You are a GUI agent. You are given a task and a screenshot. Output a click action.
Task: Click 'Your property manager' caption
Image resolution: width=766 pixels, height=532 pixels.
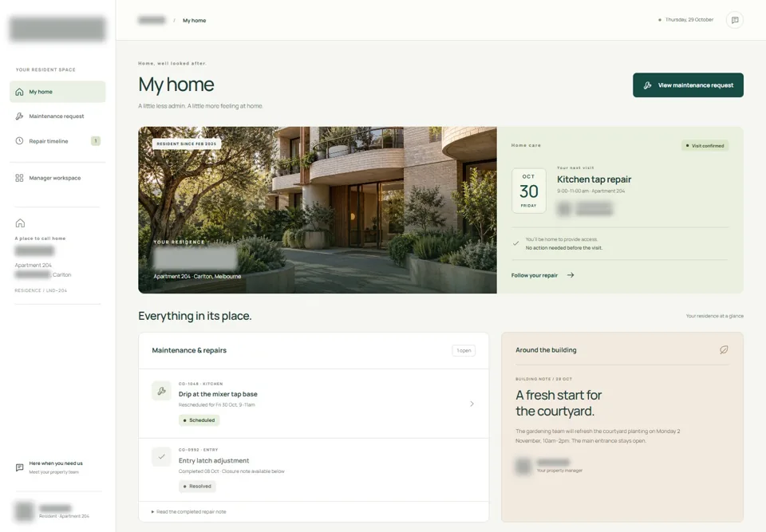tap(559, 471)
